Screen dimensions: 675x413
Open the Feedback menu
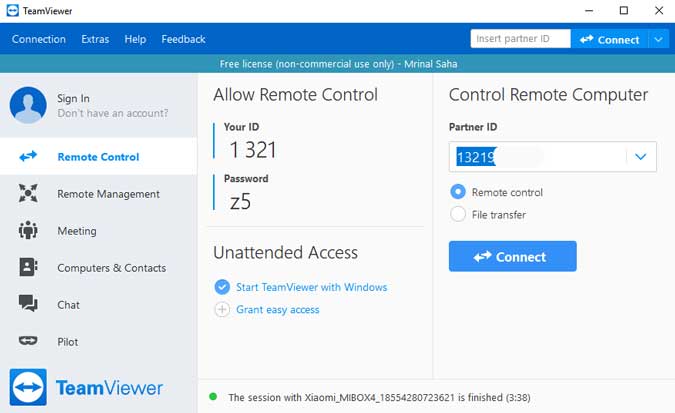coord(183,39)
